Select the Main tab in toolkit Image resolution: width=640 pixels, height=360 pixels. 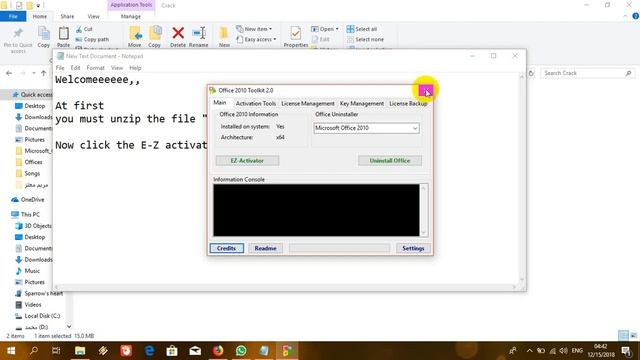click(x=220, y=103)
